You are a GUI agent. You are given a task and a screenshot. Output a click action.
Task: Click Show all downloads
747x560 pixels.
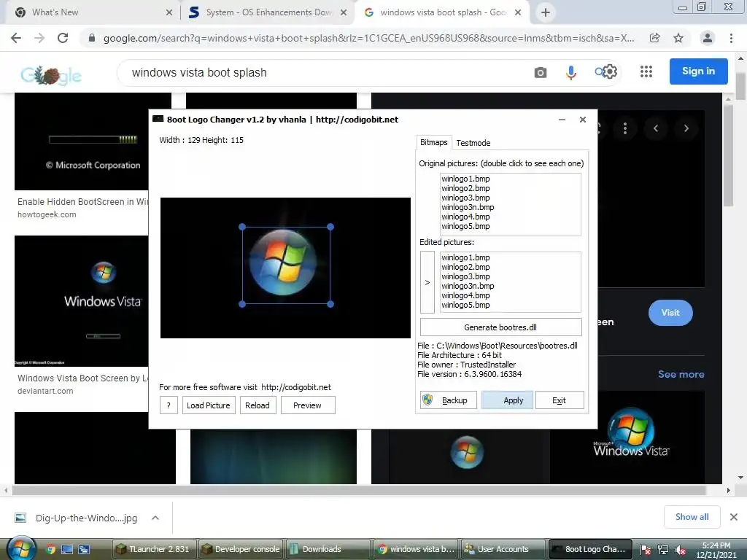(x=692, y=517)
